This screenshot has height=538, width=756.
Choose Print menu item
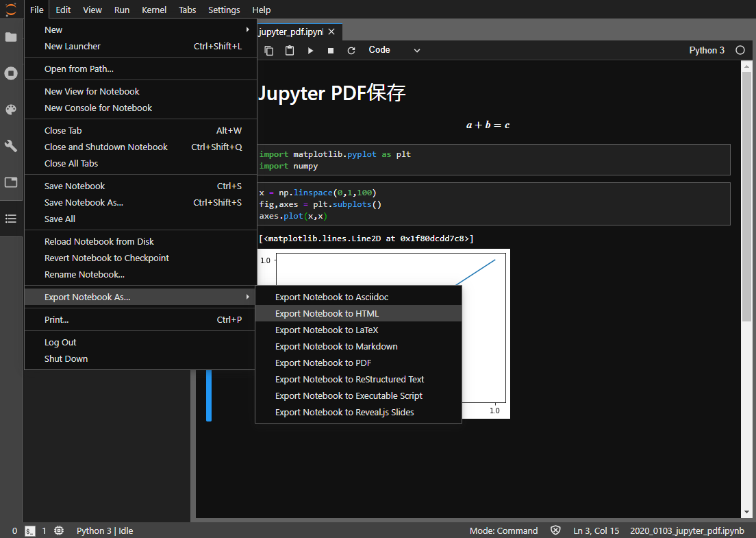(x=140, y=320)
